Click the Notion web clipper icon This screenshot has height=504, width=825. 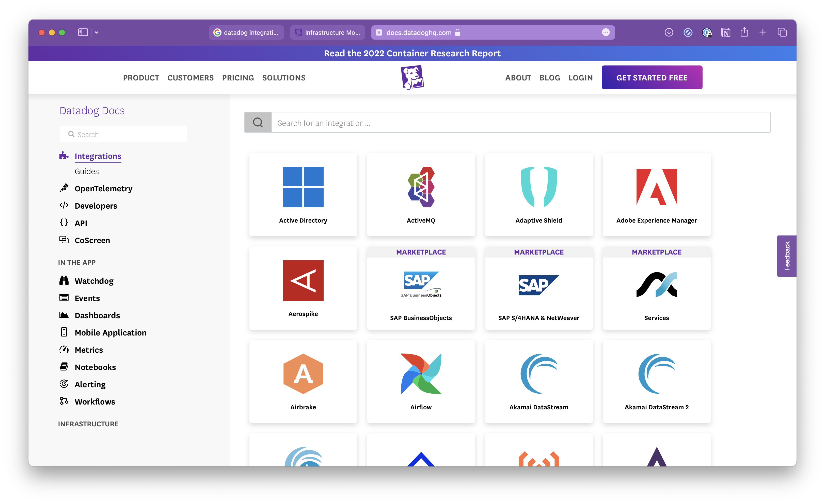pyautogui.click(x=725, y=32)
